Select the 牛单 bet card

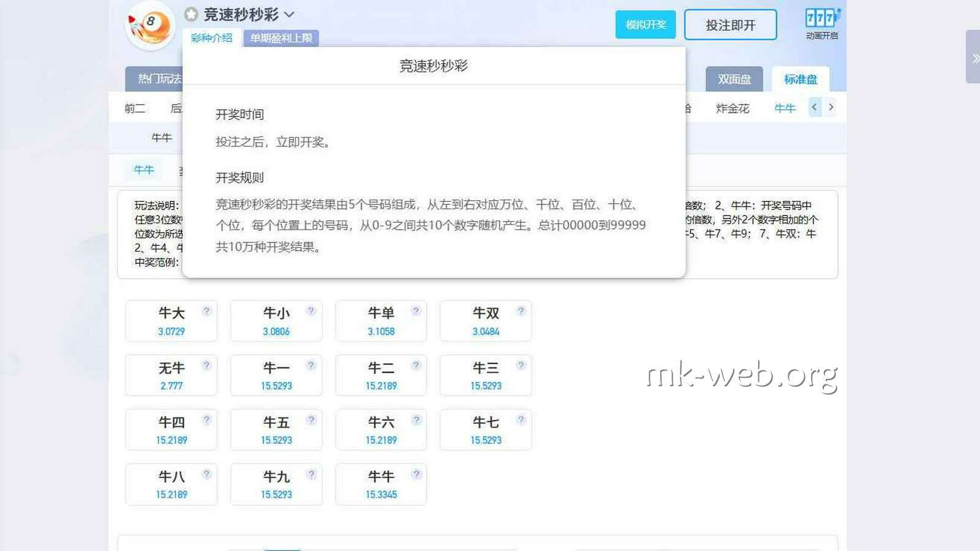tap(381, 321)
